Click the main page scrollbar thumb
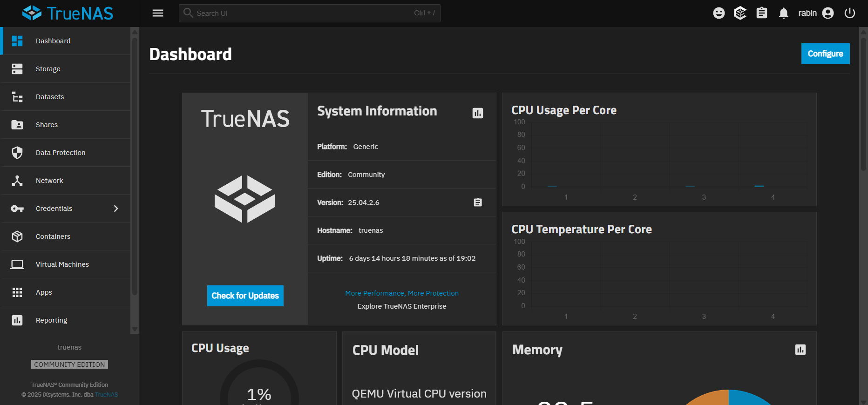Image resolution: width=868 pixels, height=405 pixels. pyautogui.click(x=864, y=103)
